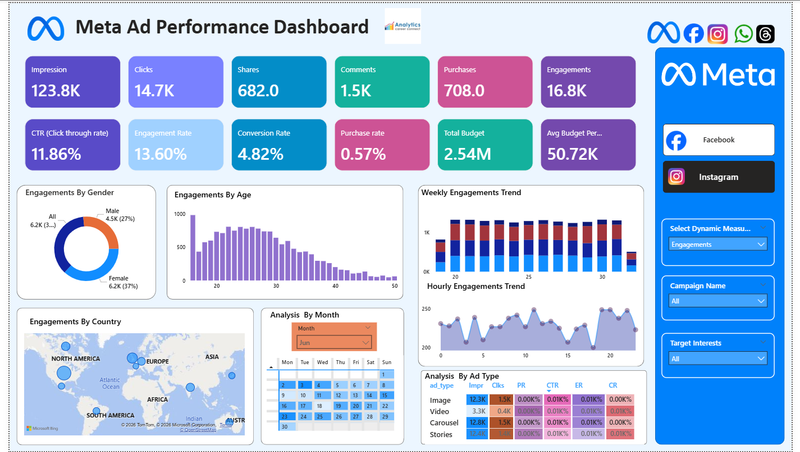Click the blue Meta logo in top-right icon row
Viewport: 800px width, 452px height.
coord(663,33)
